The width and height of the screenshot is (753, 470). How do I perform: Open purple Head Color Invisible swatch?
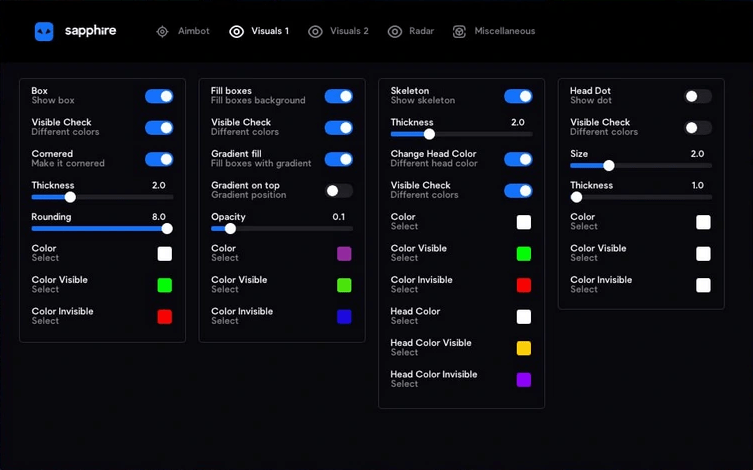coord(524,380)
